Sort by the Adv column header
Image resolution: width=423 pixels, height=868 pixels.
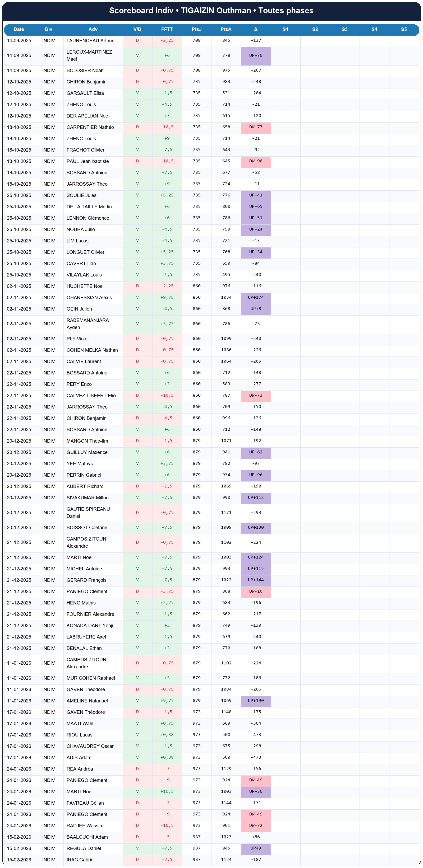pyautogui.click(x=93, y=29)
